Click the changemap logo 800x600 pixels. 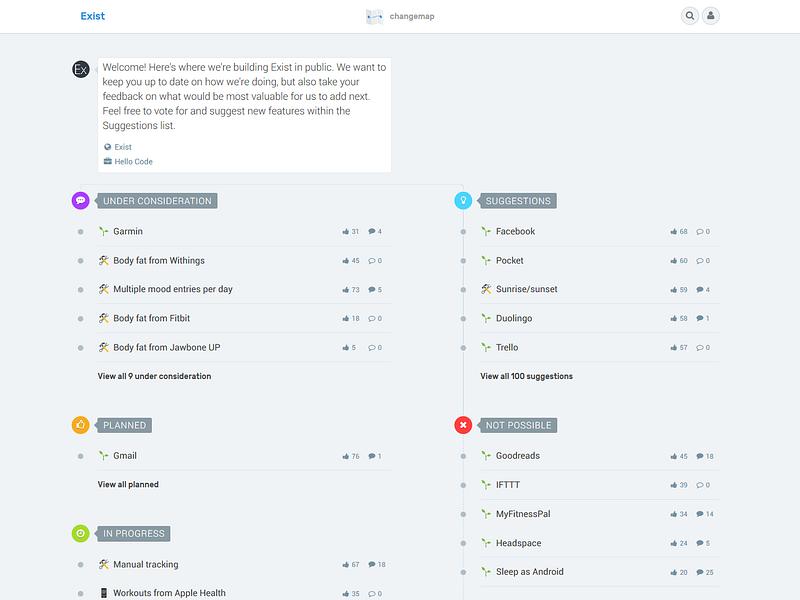coord(400,16)
